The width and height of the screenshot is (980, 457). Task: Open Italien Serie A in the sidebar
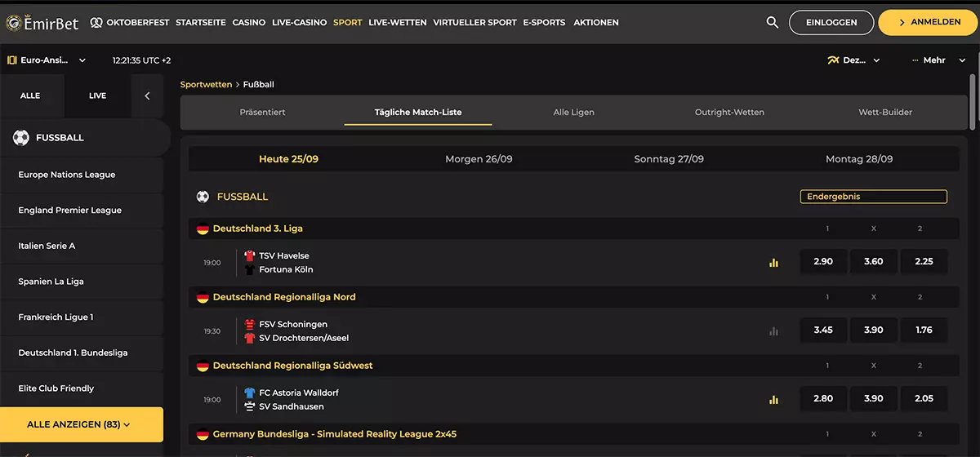[82, 246]
